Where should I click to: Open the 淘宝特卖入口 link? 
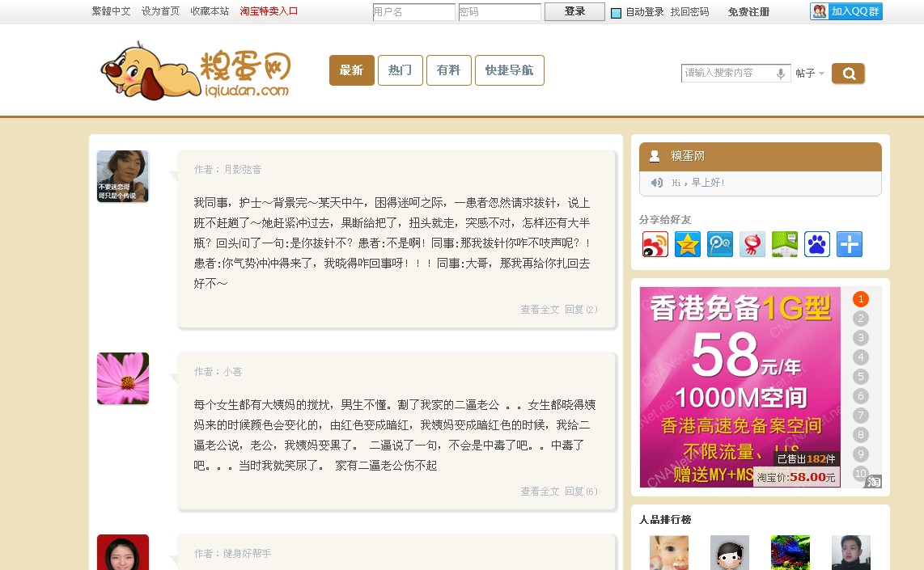[269, 11]
